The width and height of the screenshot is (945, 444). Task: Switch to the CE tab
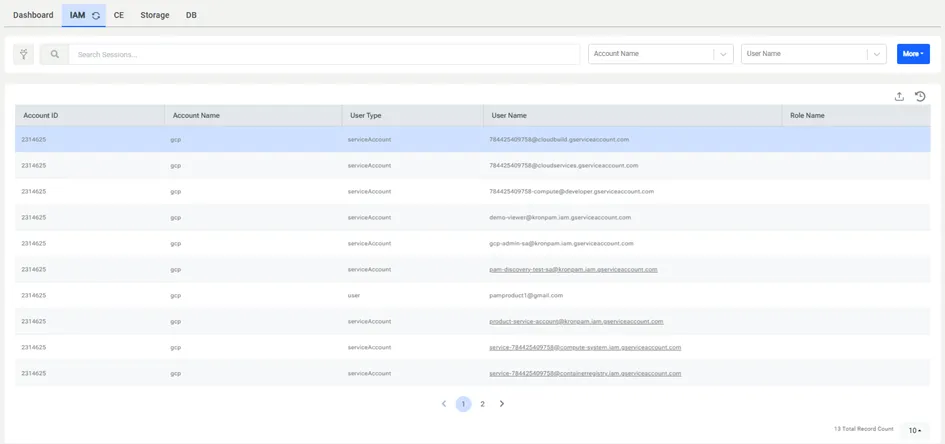coord(119,15)
